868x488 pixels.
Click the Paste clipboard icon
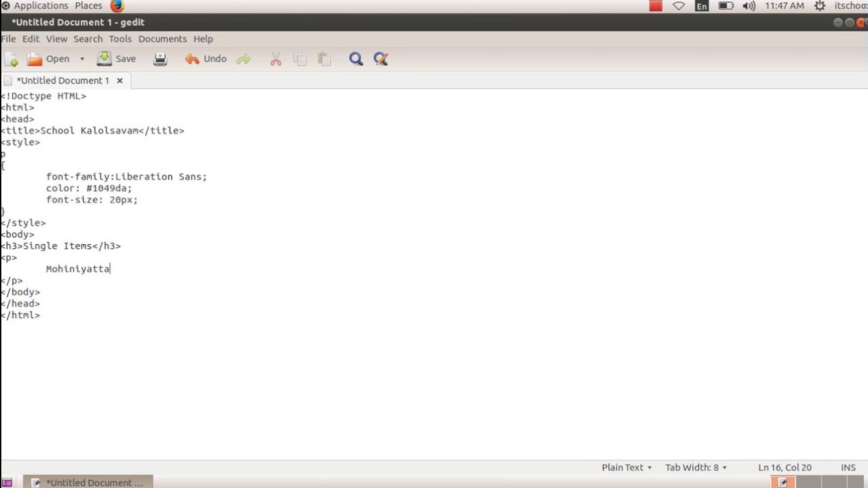pyautogui.click(x=324, y=60)
